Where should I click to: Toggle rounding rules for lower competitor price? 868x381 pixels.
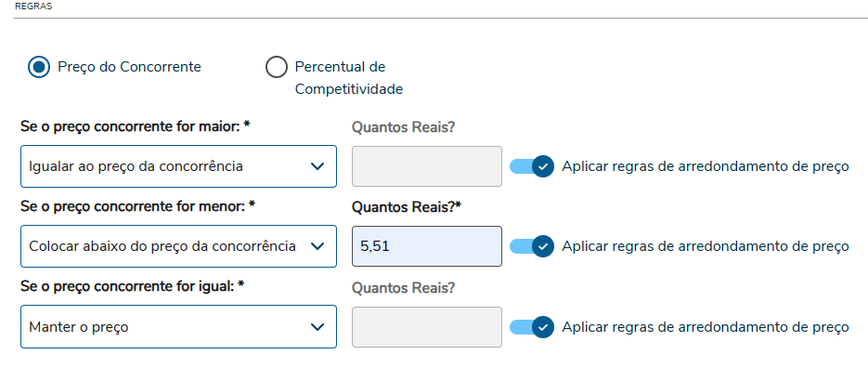(532, 246)
